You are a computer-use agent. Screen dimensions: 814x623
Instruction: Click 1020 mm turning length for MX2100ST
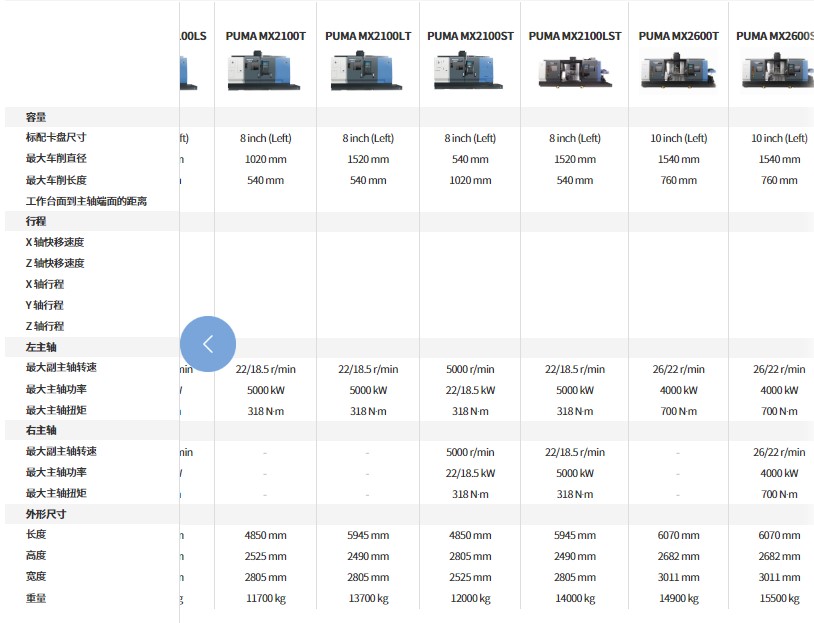coord(470,180)
